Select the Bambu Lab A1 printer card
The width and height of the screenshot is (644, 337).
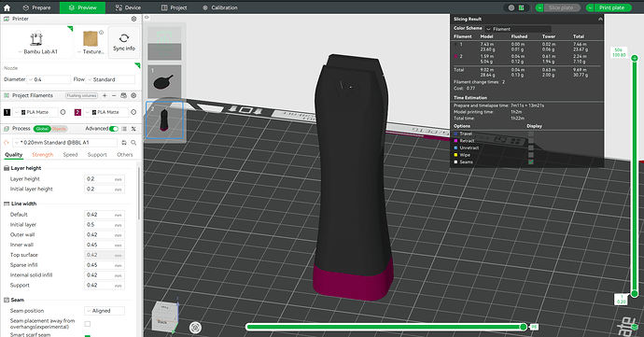(x=37, y=41)
